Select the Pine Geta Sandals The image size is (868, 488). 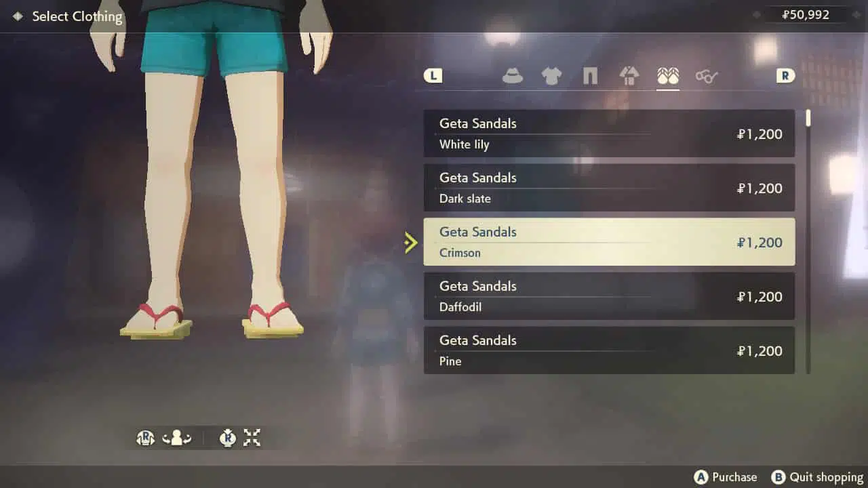(x=609, y=350)
